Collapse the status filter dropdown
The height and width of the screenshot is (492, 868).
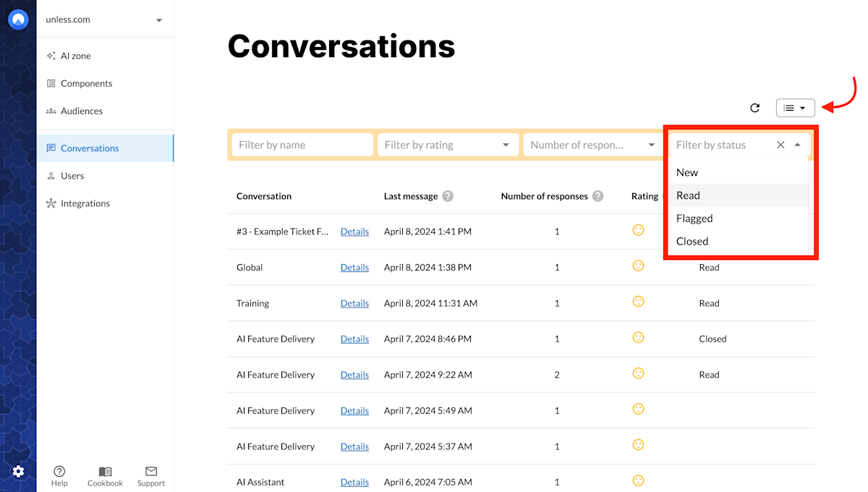[x=798, y=144]
